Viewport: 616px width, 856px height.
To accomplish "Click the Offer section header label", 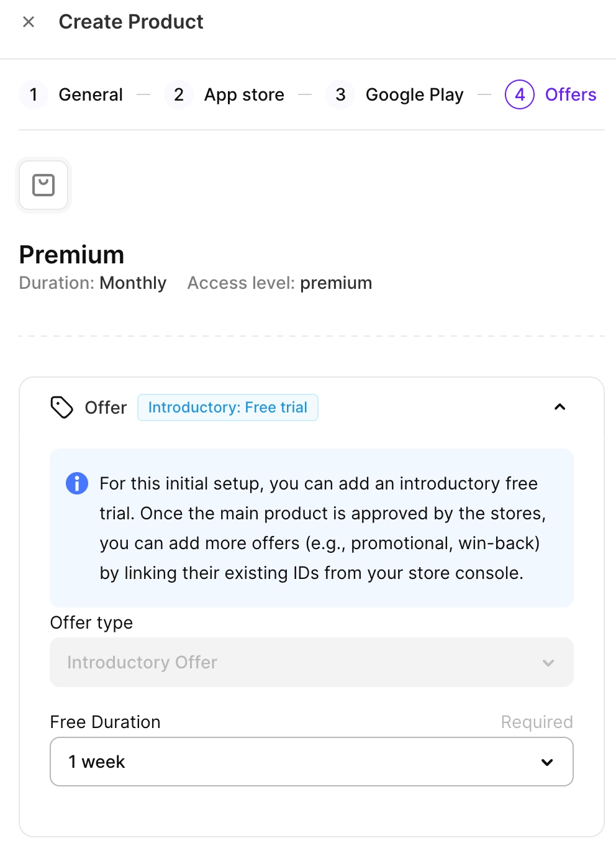I will (106, 408).
